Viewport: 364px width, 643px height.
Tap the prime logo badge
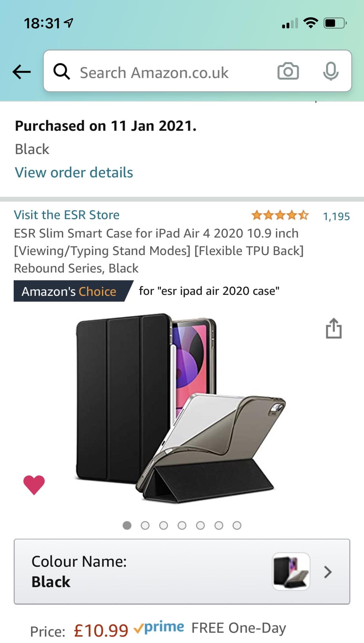point(159,627)
